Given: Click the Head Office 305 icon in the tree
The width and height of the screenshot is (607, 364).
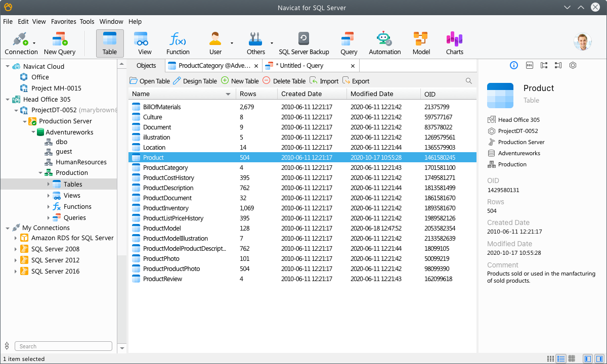Looking at the screenshot, I should [16, 100].
